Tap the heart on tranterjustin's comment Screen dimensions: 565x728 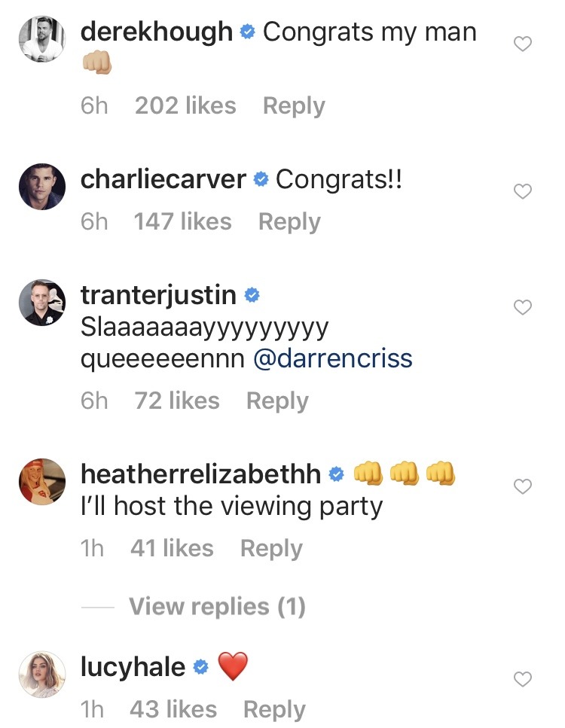[x=522, y=307]
